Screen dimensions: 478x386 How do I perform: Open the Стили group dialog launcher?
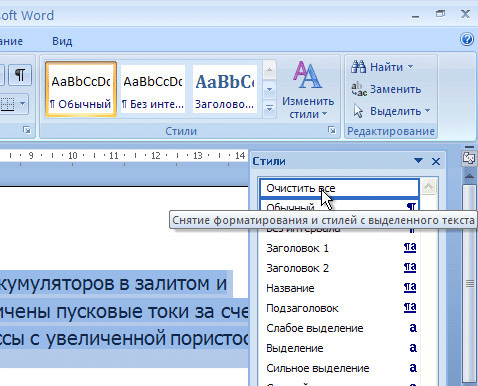[332, 130]
